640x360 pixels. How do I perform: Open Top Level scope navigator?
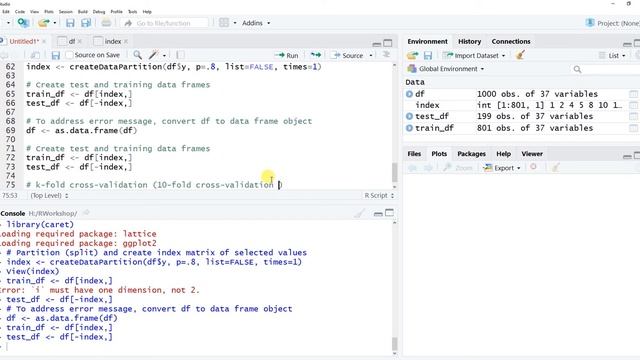click(49, 196)
